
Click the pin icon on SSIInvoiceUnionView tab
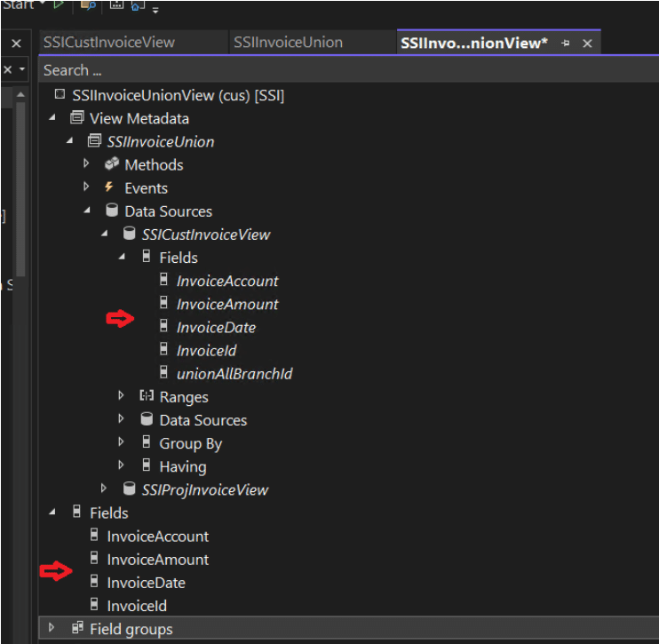point(565,43)
